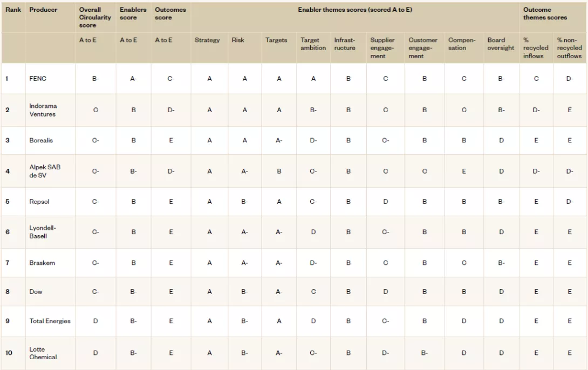Viewport: 588px width, 370px height.
Task: Click the Risk sub-header
Action: (238, 40)
